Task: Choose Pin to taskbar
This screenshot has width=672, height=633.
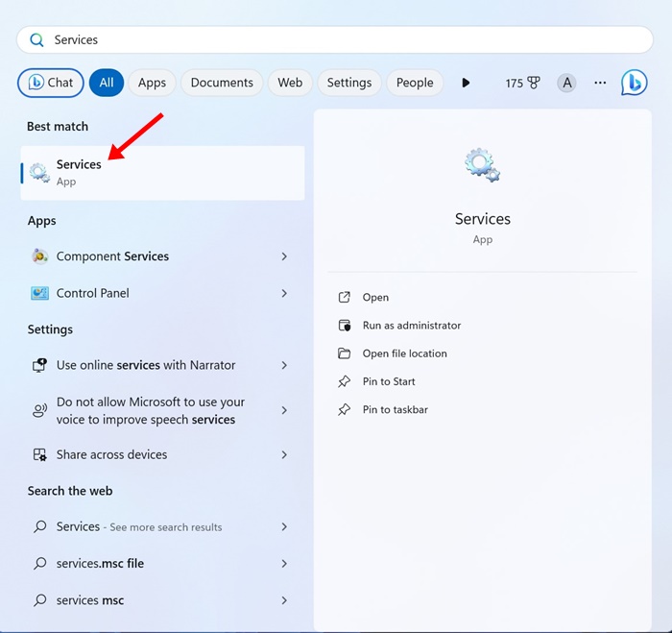Action: [396, 409]
